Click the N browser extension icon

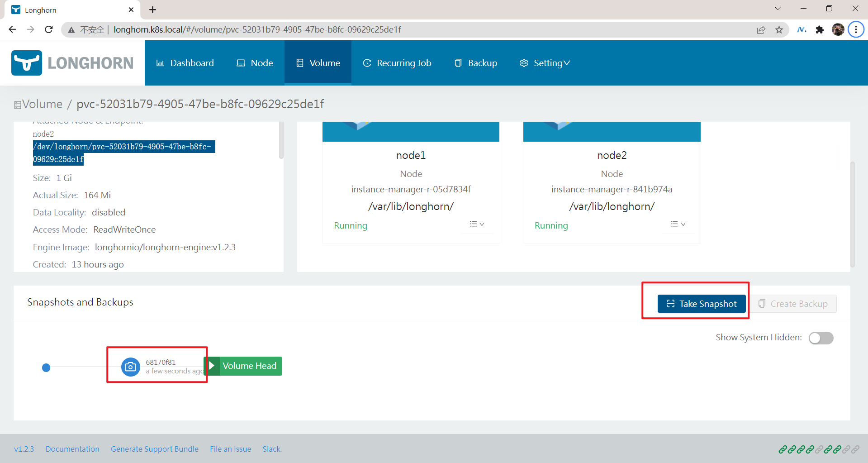[x=802, y=30]
